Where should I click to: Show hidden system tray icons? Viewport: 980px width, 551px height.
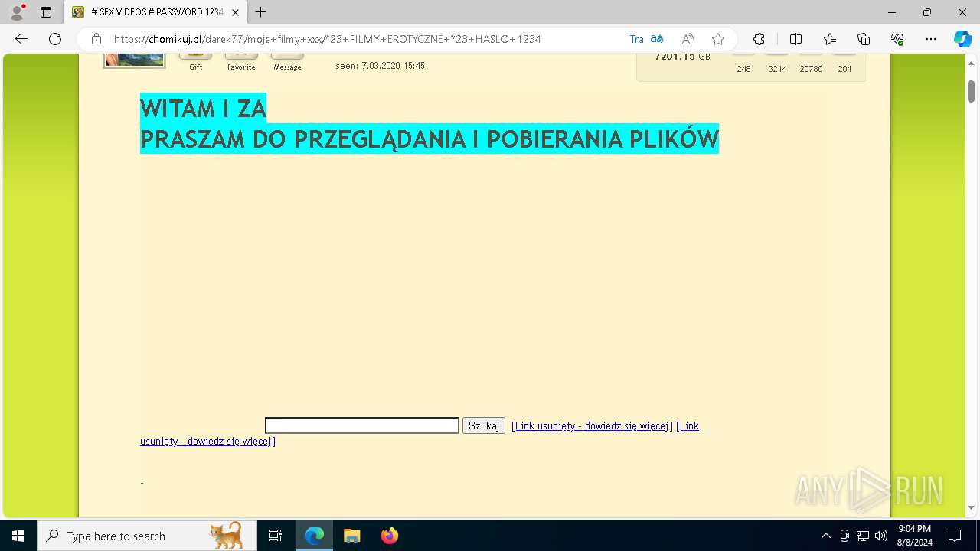coord(825,536)
